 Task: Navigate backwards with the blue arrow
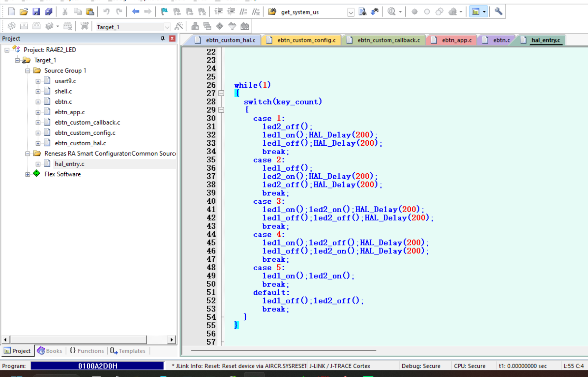pyautogui.click(x=136, y=12)
